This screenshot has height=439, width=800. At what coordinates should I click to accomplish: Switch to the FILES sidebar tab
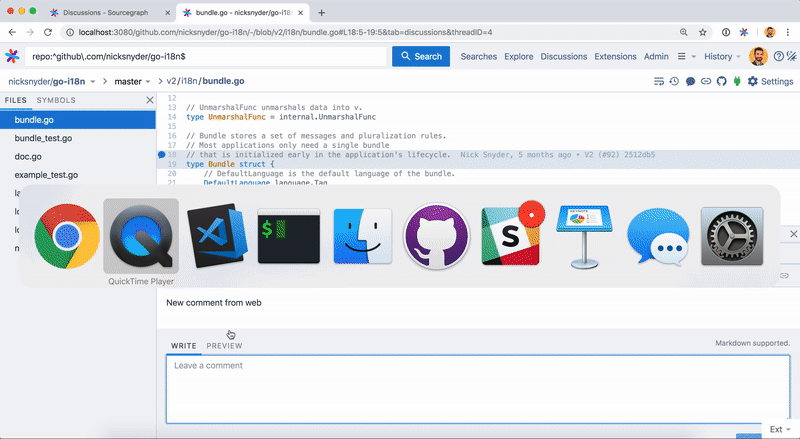(16, 100)
